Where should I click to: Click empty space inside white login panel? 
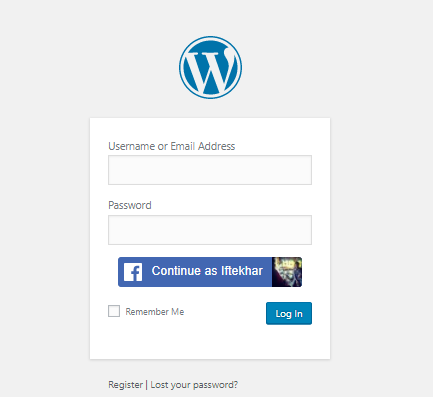pyautogui.click(x=210, y=342)
